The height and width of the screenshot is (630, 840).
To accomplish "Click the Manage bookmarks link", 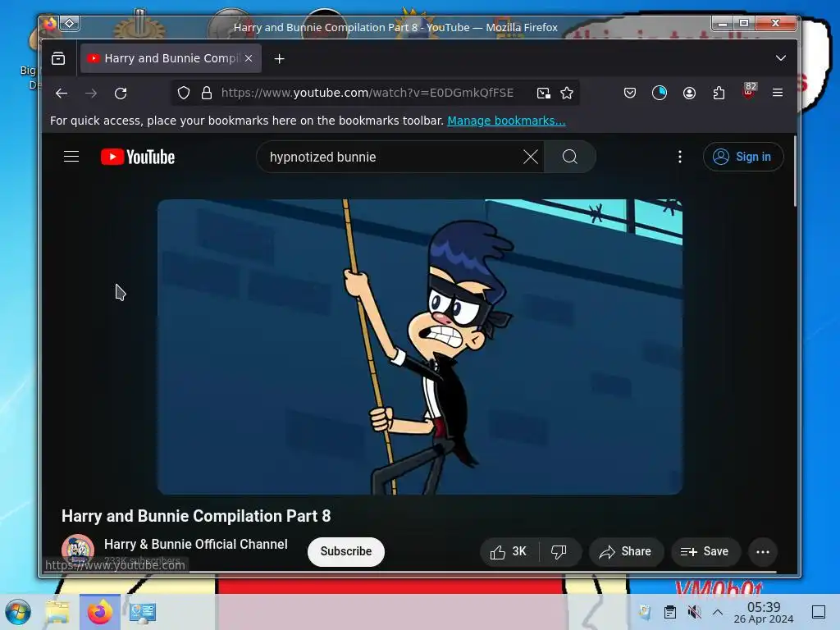I will point(506,121).
